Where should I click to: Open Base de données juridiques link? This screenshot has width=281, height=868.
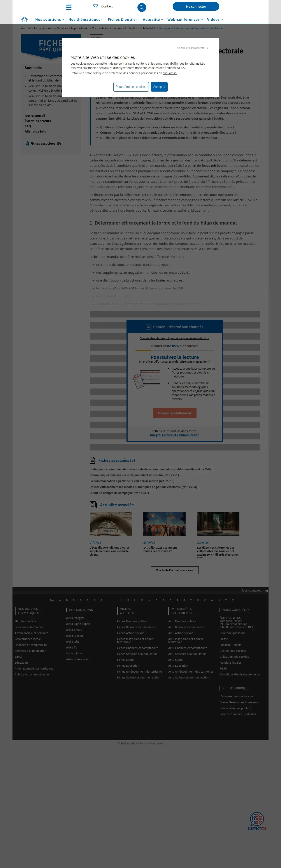click(238, 714)
